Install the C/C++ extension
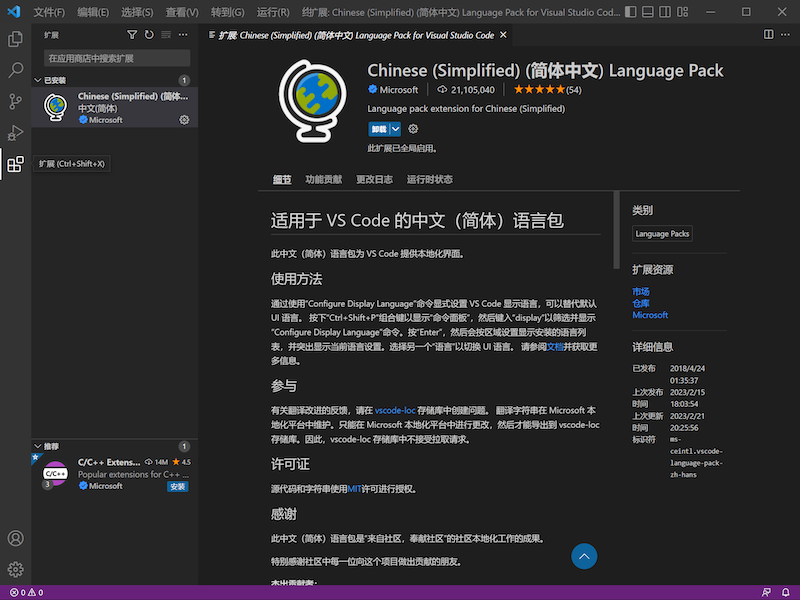 click(177, 486)
